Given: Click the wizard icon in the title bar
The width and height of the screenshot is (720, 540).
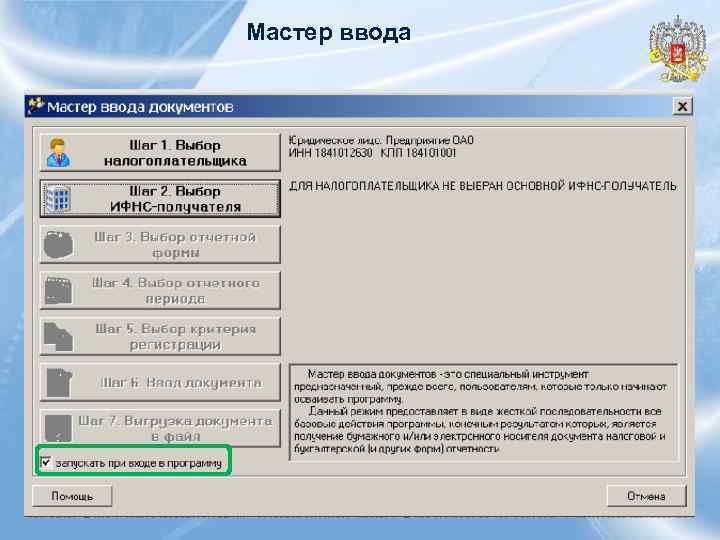Looking at the screenshot, I should (35, 106).
